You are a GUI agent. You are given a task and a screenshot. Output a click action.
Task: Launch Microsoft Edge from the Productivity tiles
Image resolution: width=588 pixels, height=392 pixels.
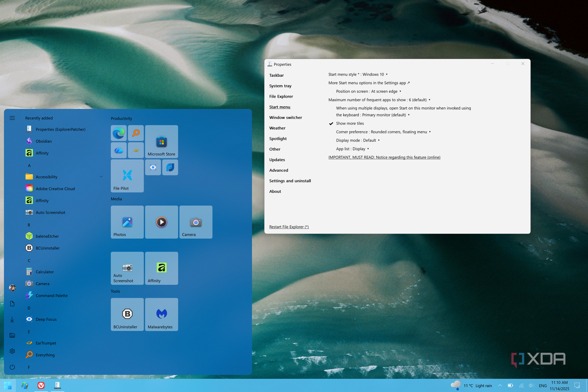pos(118,133)
